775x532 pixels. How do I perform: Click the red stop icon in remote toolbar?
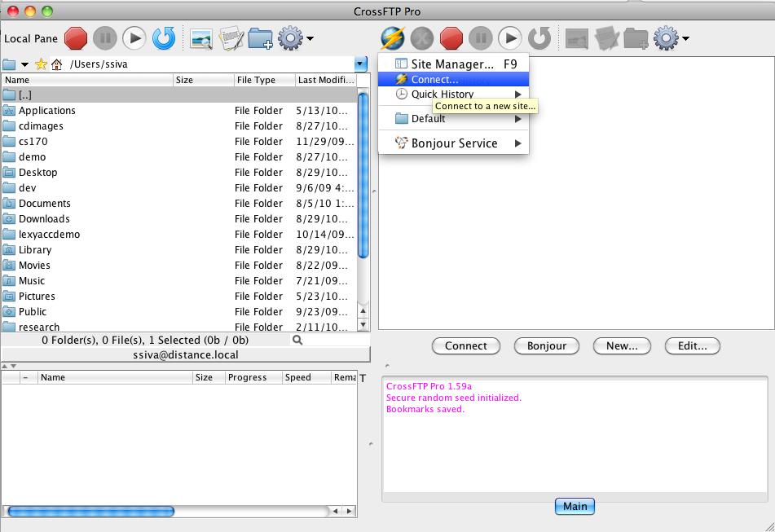tap(451, 38)
